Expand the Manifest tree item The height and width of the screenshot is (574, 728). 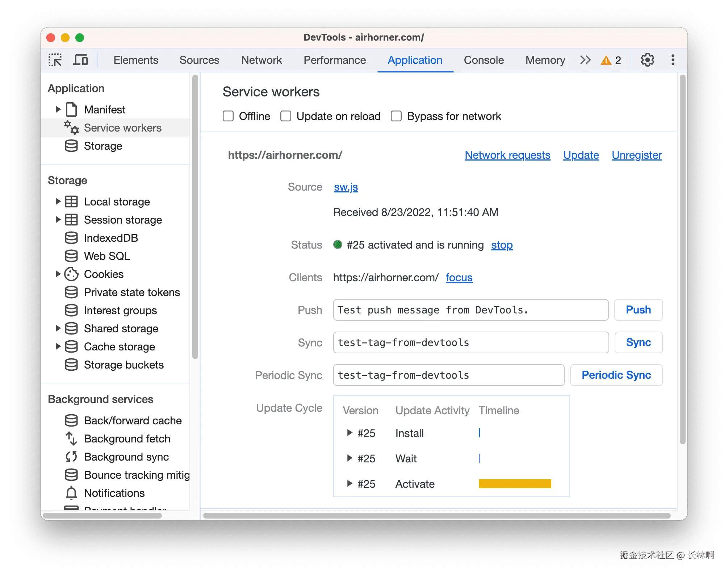pos(58,109)
